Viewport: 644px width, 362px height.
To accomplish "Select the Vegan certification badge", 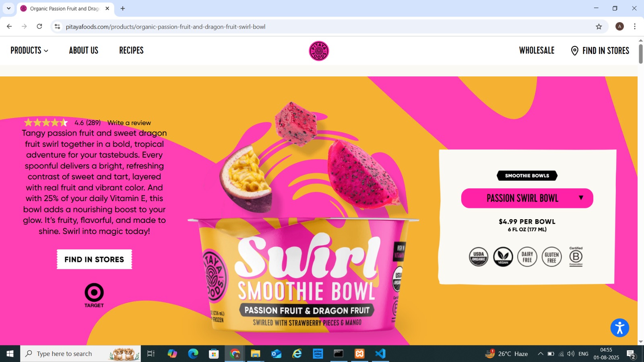I will point(503,257).
